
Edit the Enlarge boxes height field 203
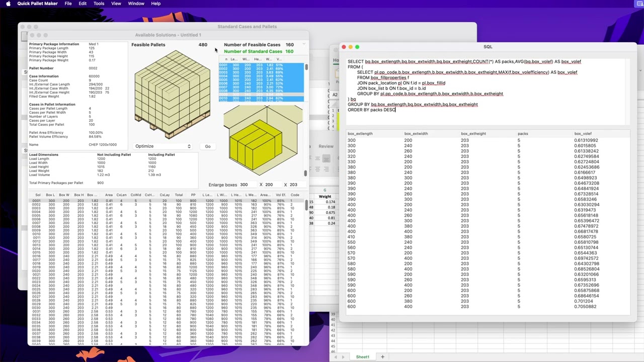296,185
